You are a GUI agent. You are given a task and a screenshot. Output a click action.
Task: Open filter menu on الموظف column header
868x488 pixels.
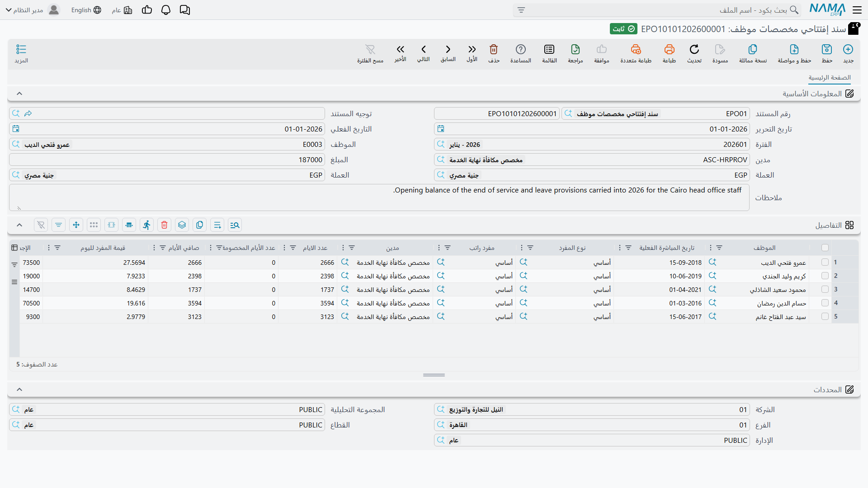[x=719, y=248]
